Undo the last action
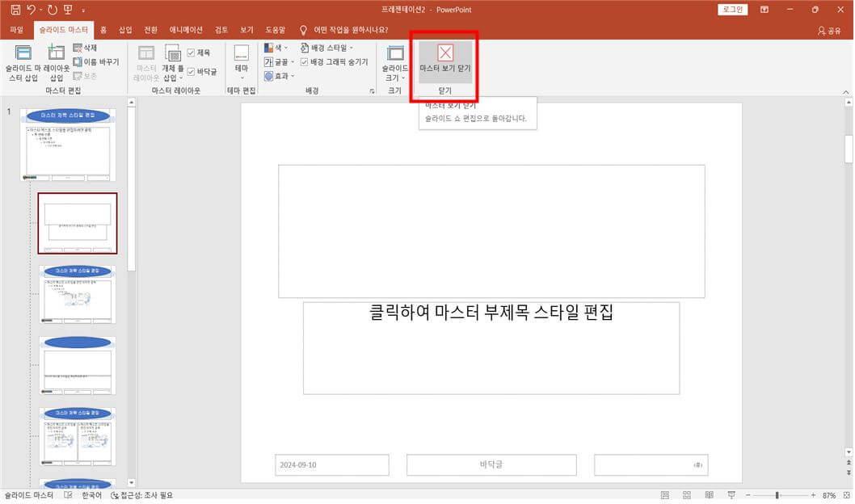 [31, 9]
